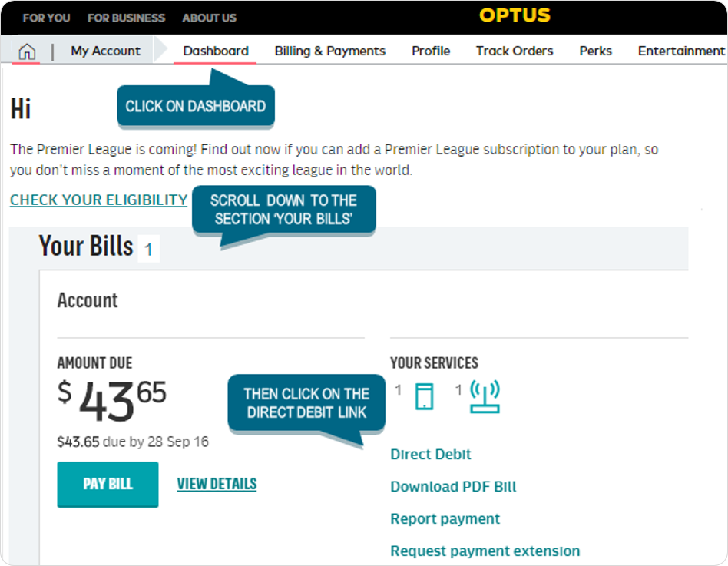This screenshot has width=728, height=566.
Task: Request a payment extension
Action: [x=485, y=551]
